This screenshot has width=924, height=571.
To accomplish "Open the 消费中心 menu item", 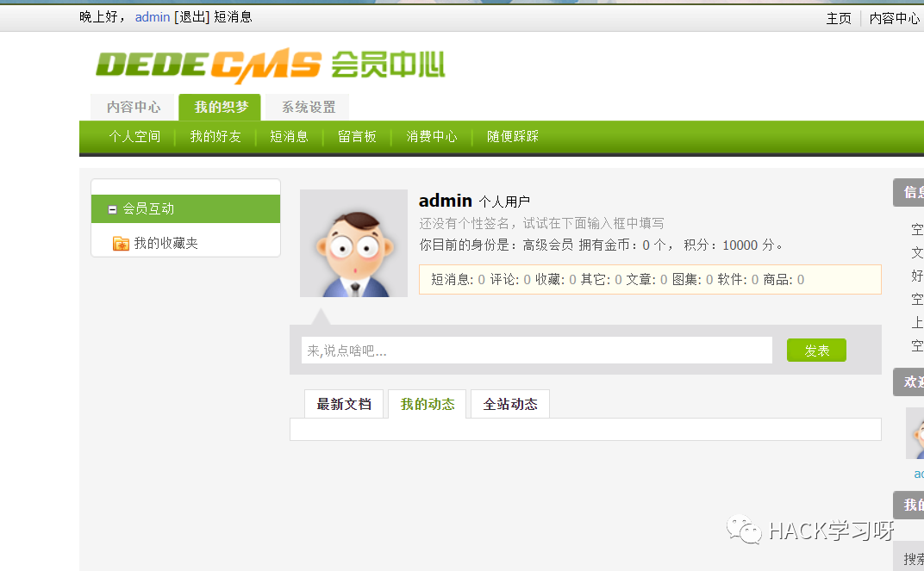I will pyautogui.click(x=431, y=137).
